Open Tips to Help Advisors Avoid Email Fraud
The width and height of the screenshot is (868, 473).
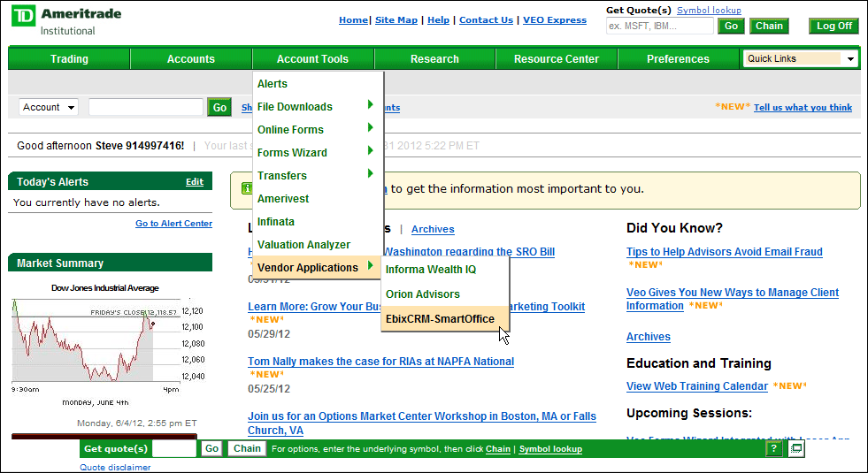pos(724,252)
